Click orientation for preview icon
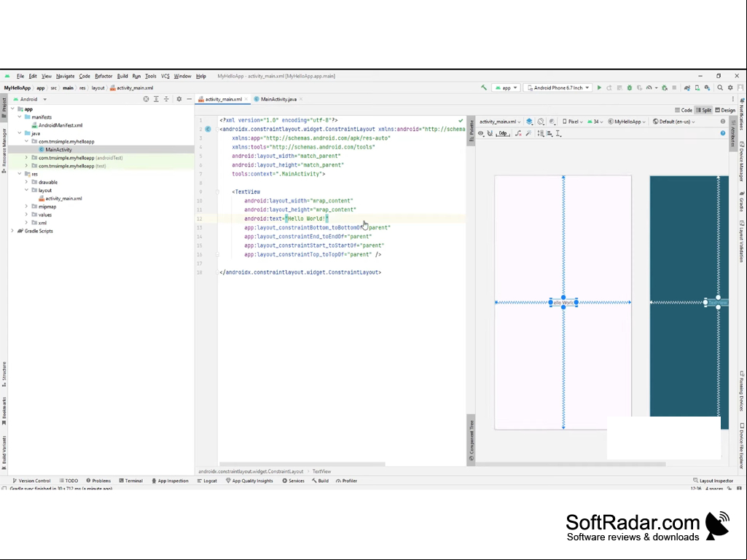The image size is (747, 560). coord(541,122)
